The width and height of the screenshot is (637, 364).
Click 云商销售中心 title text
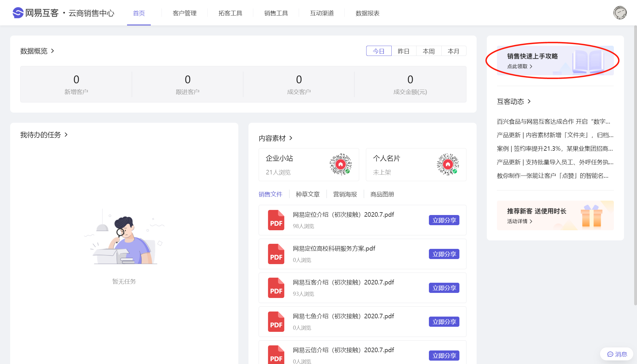click(91, 13)
